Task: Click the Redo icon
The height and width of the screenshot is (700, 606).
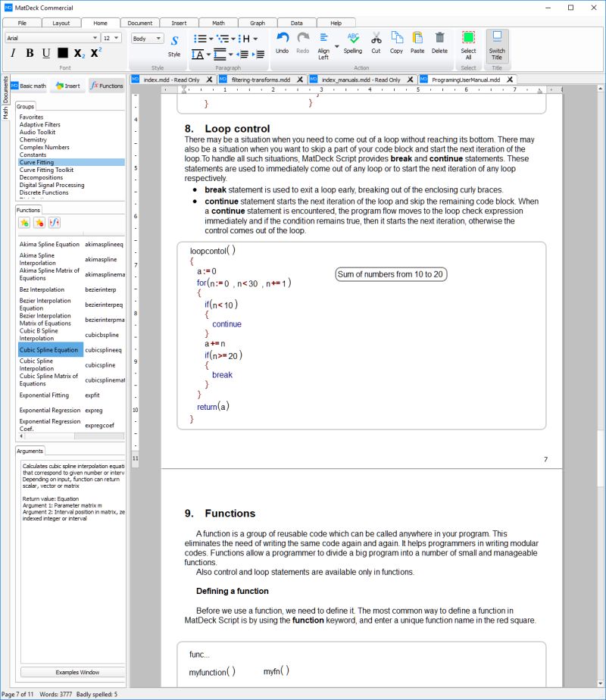Action: 303,43
